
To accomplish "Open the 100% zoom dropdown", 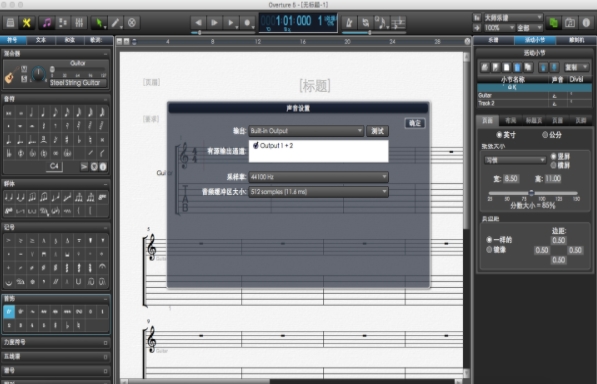I will pos(499,28).
